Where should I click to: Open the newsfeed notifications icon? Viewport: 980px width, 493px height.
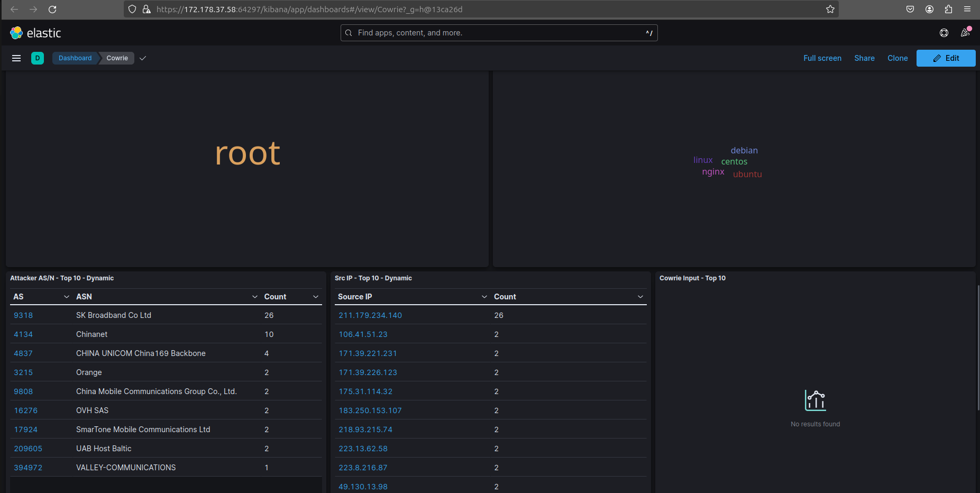pos(965,33)
